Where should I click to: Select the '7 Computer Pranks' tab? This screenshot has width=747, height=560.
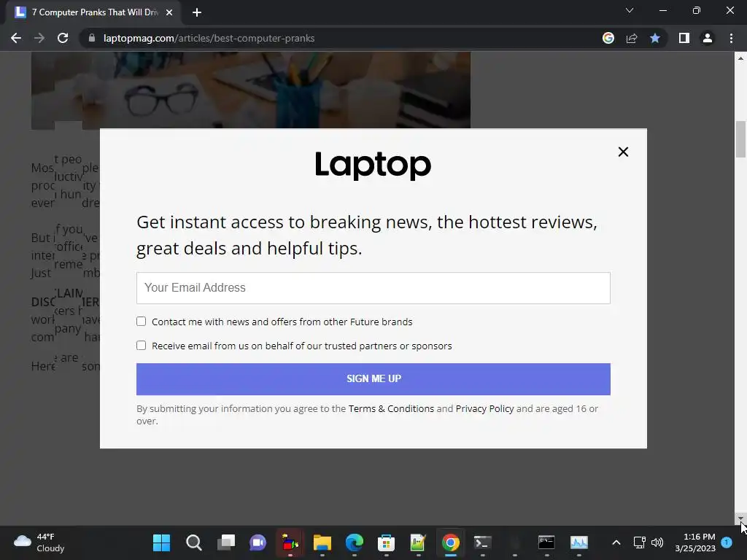pyautogui.click(x=93, y=12)
